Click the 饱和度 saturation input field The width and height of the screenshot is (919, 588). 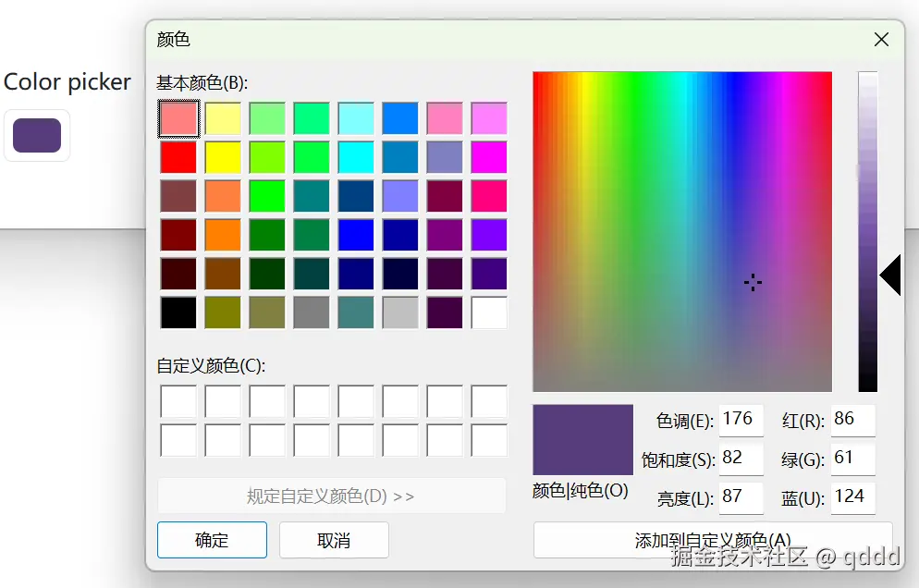(x=741, y=459)
